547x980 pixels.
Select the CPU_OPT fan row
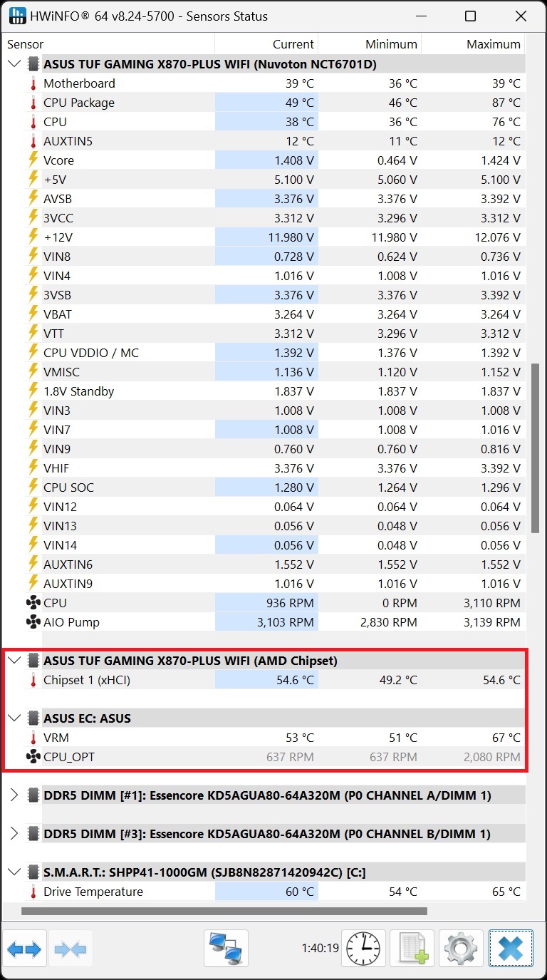(69, 757)
